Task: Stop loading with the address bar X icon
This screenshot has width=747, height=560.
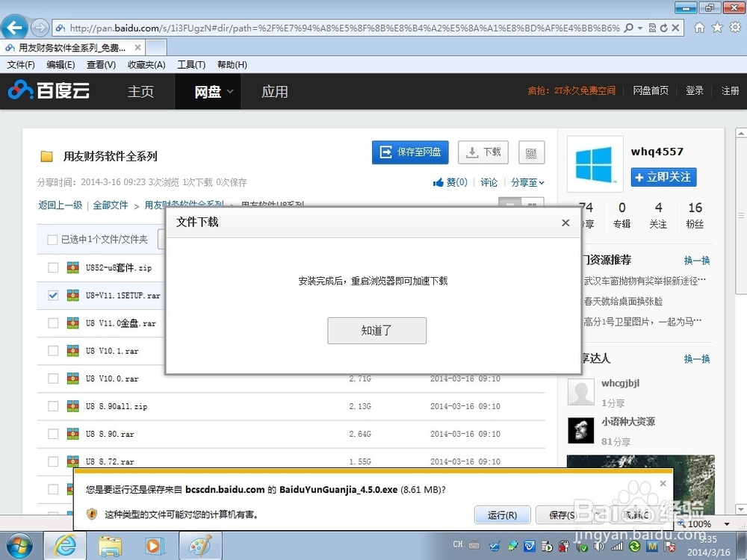Action: [675, 28]
